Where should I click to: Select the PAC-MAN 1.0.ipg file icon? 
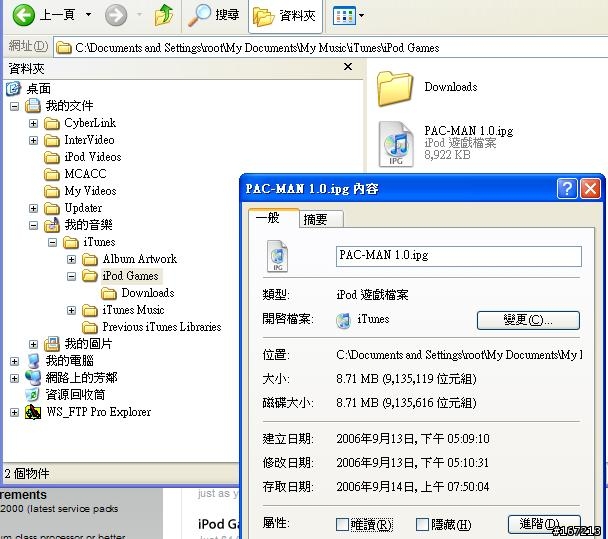tap(396, 144)
